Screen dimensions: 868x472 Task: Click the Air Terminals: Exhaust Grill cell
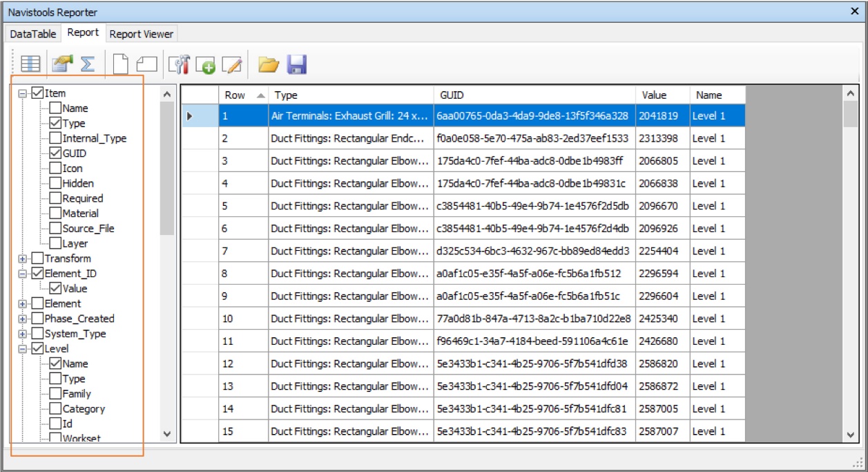click(x=351, y=116)
